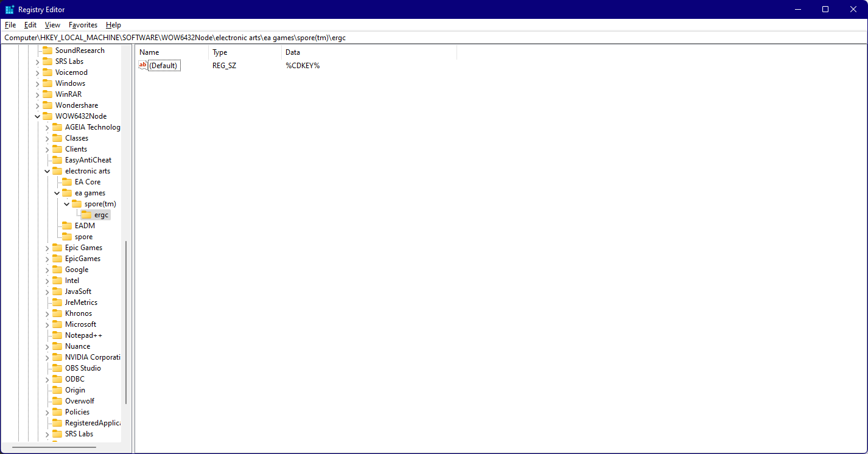Click the Epic Games folder icon
The width and height of the screenshot is (868, 454).
point(58,247)
